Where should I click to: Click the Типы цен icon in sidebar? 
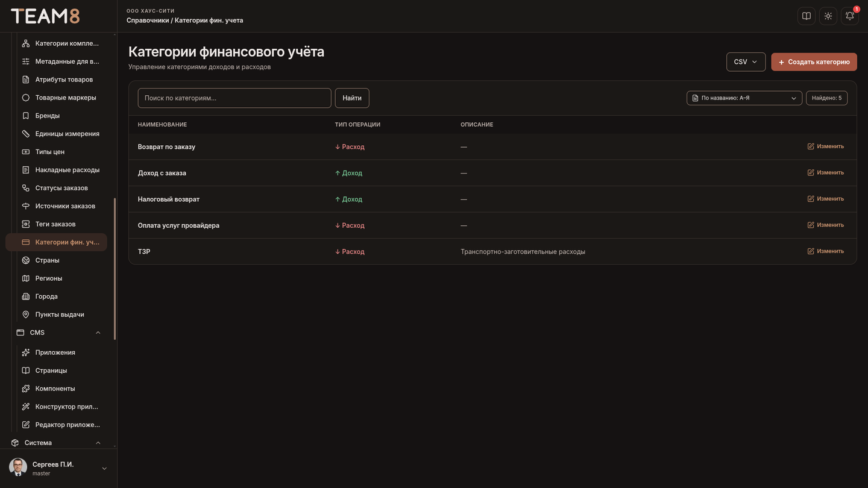(x=26, y=152)
